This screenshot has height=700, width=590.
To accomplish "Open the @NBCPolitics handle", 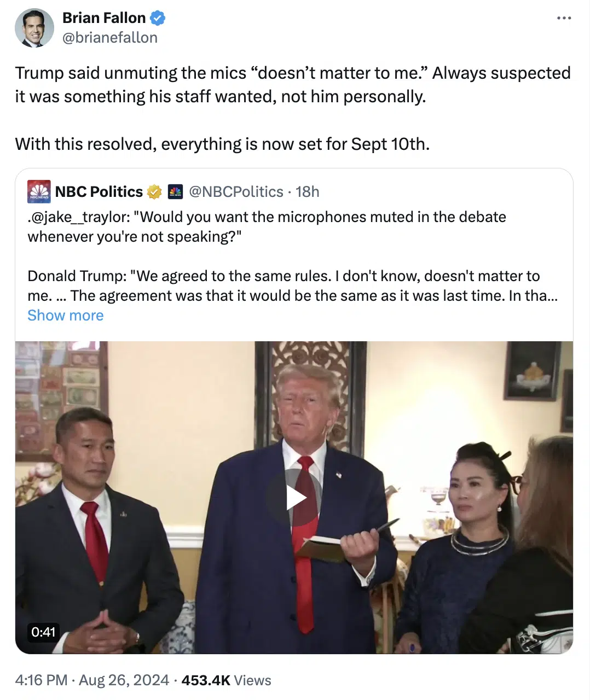I will click(x=236, y=192).
